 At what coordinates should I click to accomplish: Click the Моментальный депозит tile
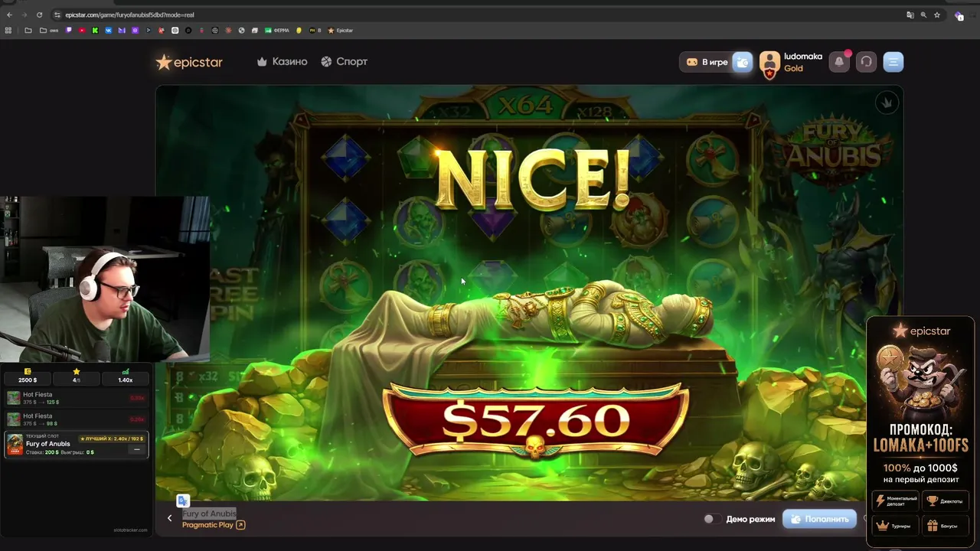896,501
